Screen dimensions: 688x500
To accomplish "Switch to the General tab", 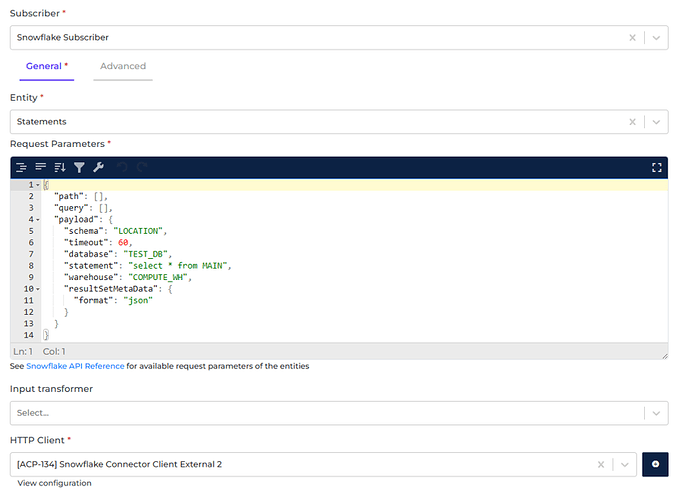I will (x=47, y=66).
